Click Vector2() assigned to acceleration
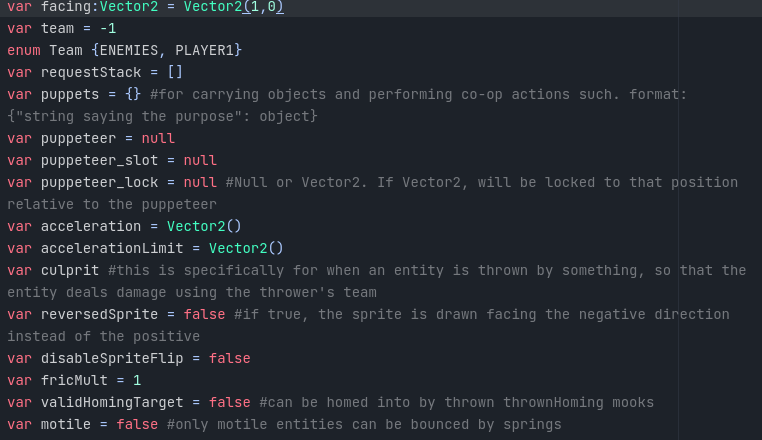The image size is (762, 440). [x=204, y=227]
